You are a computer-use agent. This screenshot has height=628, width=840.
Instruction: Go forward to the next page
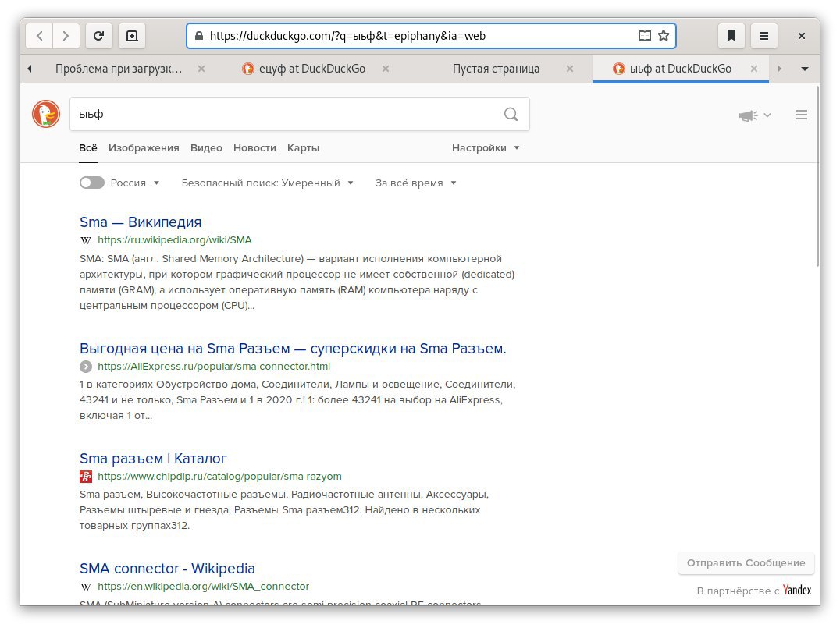point(66,36)
